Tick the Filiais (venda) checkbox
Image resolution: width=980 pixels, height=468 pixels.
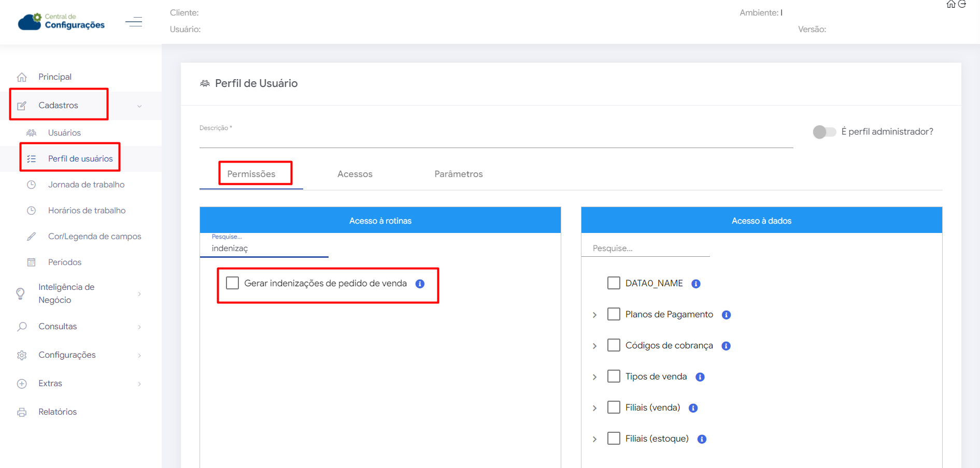614,407
